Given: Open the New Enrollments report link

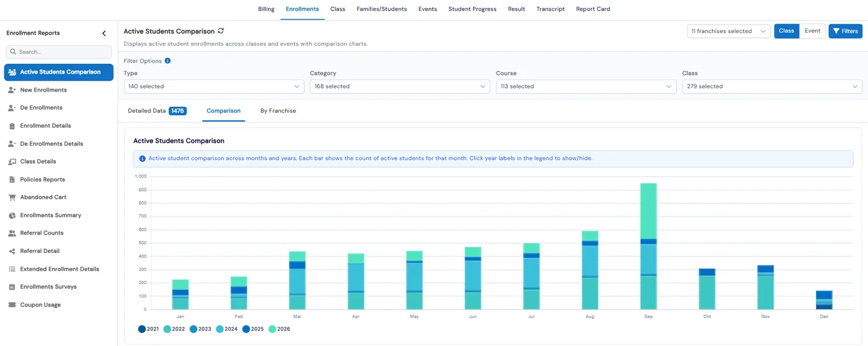Looking at the screenshot, I should click(x=43, y=90).
